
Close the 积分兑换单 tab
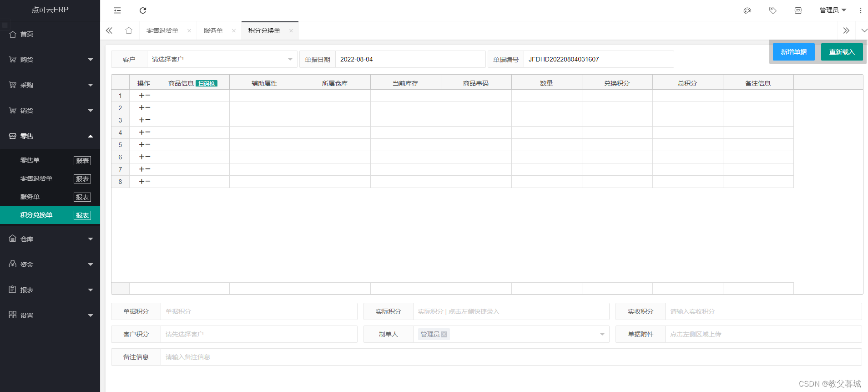(x=291, y=31)
